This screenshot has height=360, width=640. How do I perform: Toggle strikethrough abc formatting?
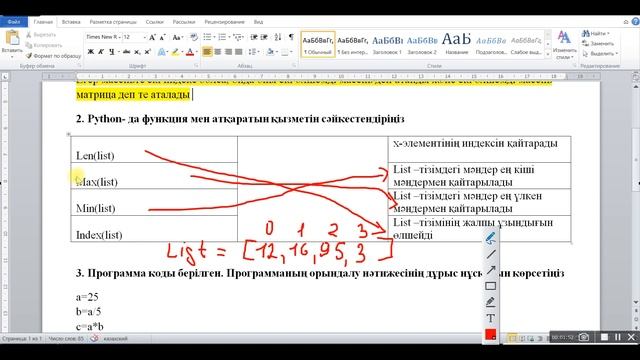tap(127, 52)
